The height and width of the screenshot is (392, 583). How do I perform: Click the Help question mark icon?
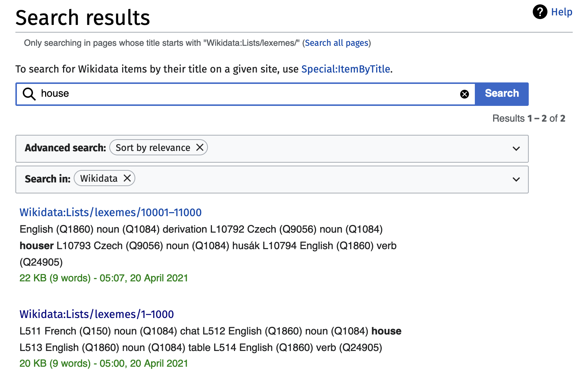coord(540,12)
